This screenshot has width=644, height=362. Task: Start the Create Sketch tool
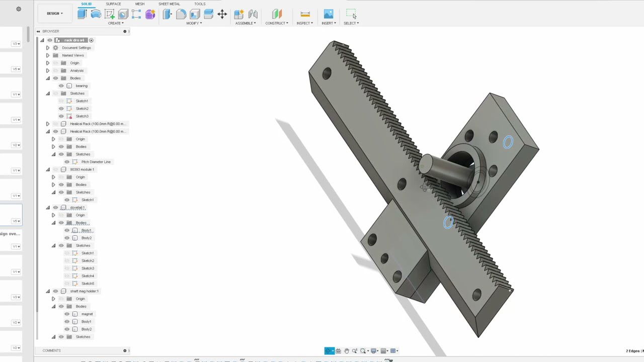(x=110, y=14)
